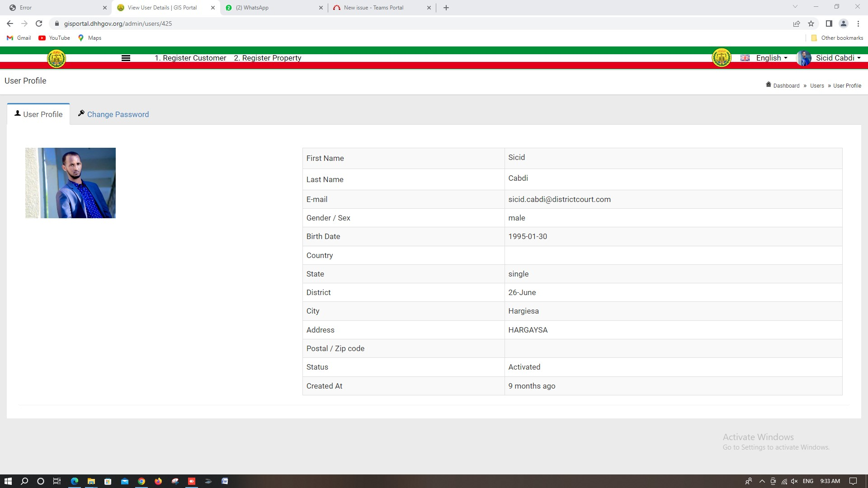Viewport: 868px width, 488px height.
Task: Open YouTube bookmark
Action: [54, 38]
